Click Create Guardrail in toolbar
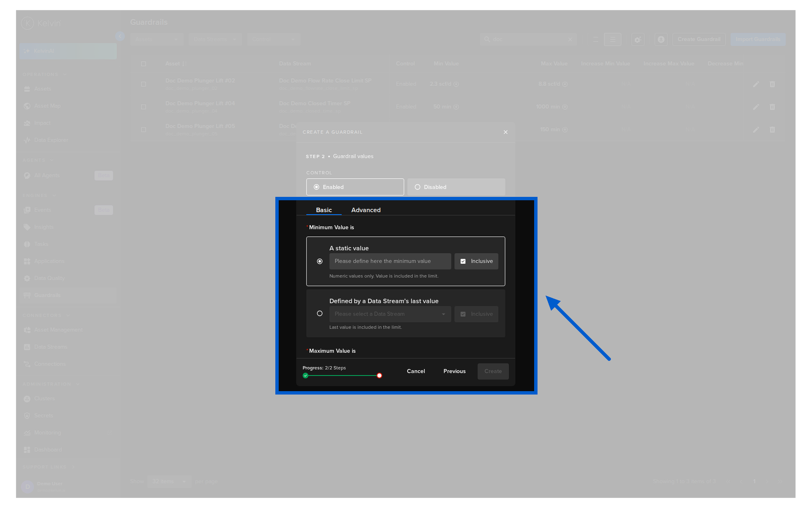 point(699,39)
